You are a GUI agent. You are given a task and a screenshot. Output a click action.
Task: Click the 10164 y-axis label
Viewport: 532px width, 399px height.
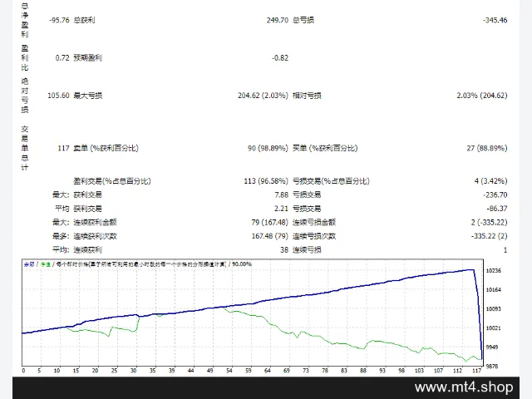click(x=493, y=289)
